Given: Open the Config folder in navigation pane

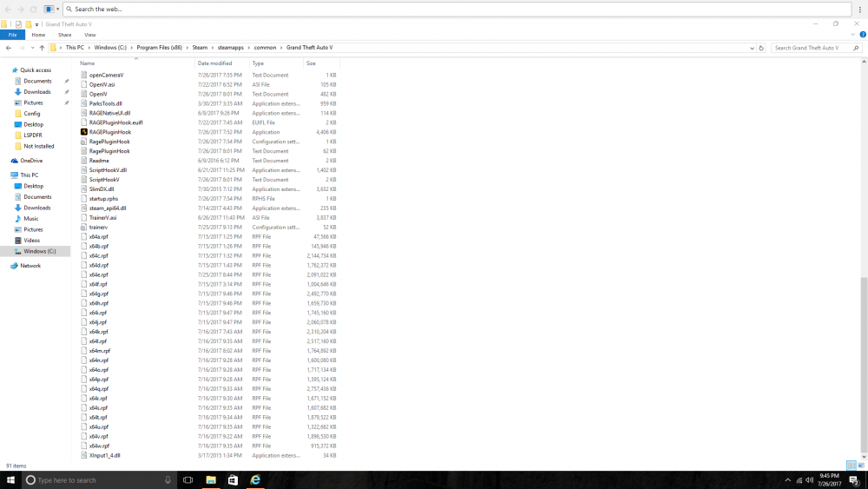Looking at the screenshot, I should point(31,114).
